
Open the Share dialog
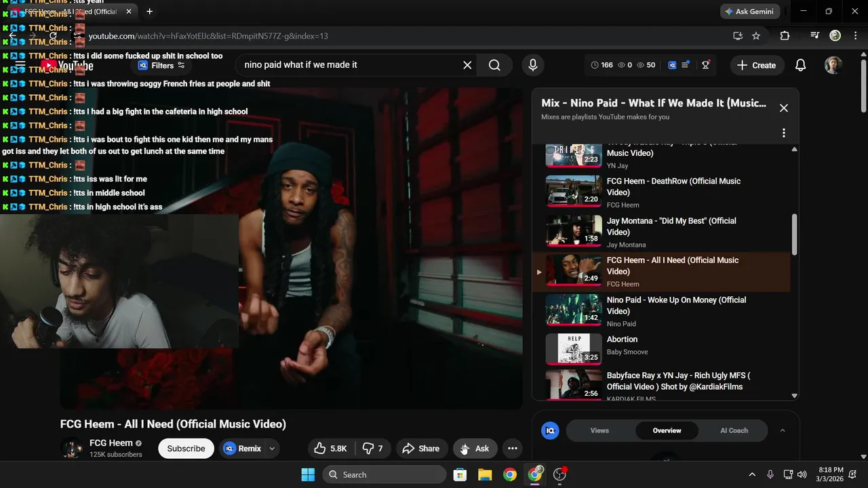pos(421,449)
